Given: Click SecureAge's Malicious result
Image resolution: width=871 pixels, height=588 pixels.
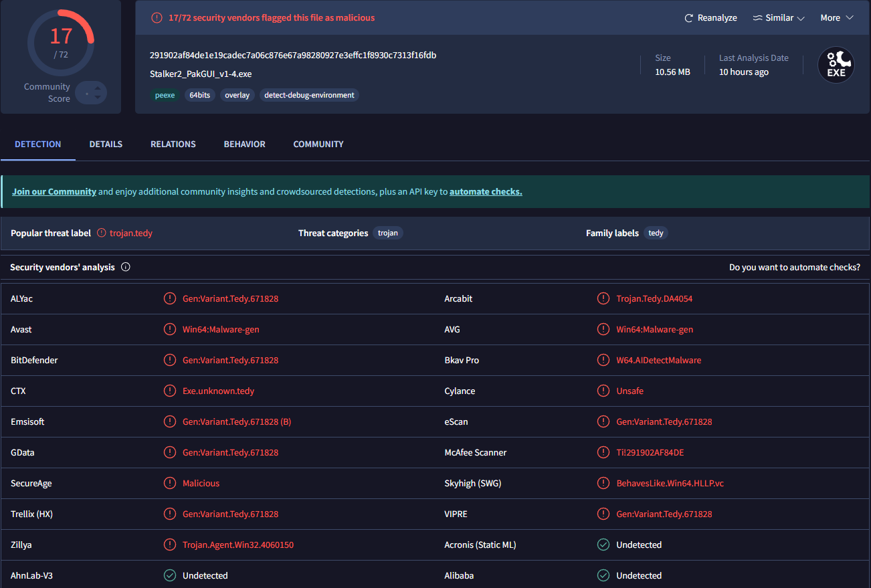Looking at the screenshot, I should 201,483.
